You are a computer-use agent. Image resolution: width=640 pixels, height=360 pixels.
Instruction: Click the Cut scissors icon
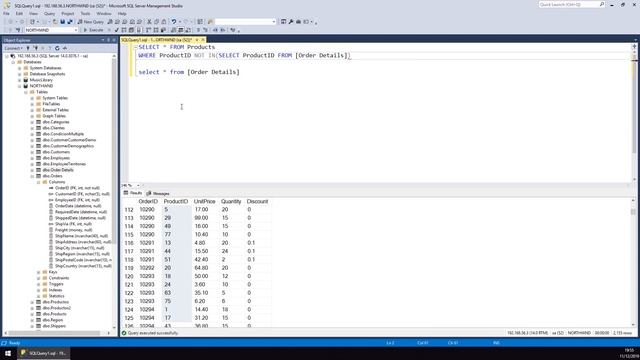(149, 22)
